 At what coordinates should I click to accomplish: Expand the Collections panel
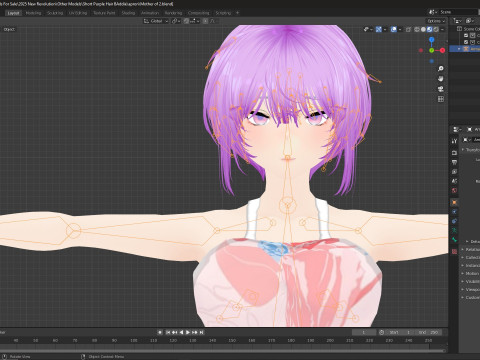tap(471, 257)
